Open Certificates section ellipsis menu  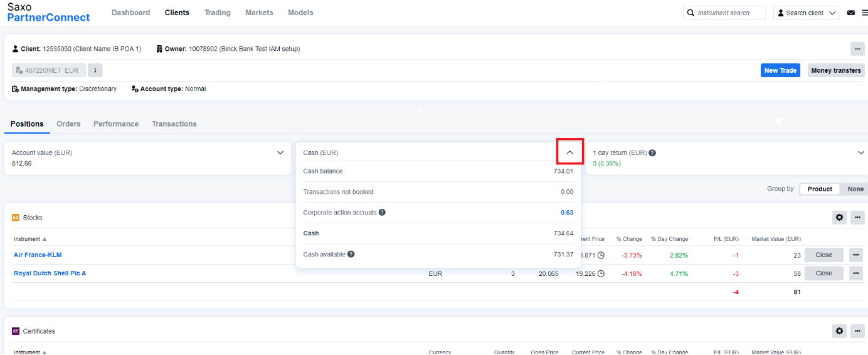pos(857,331)
